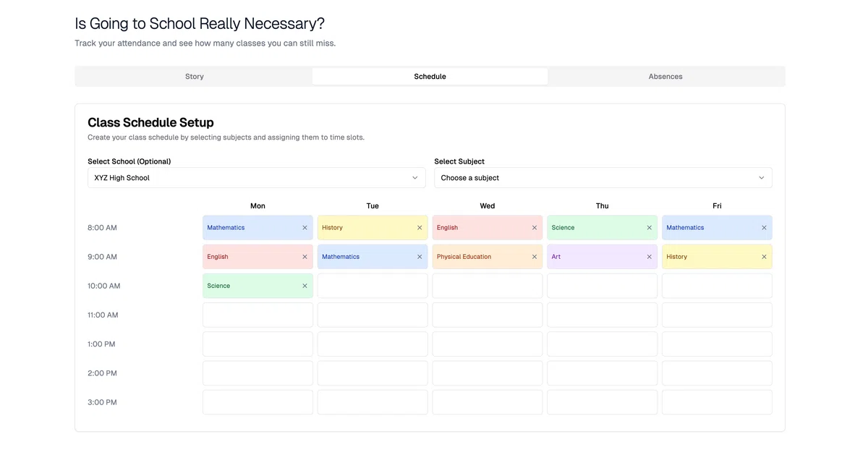This screenshot has height=476, width=868.
Task: Select empty Tuesday 10:00 AM slot
Action: tap(373, 286)
